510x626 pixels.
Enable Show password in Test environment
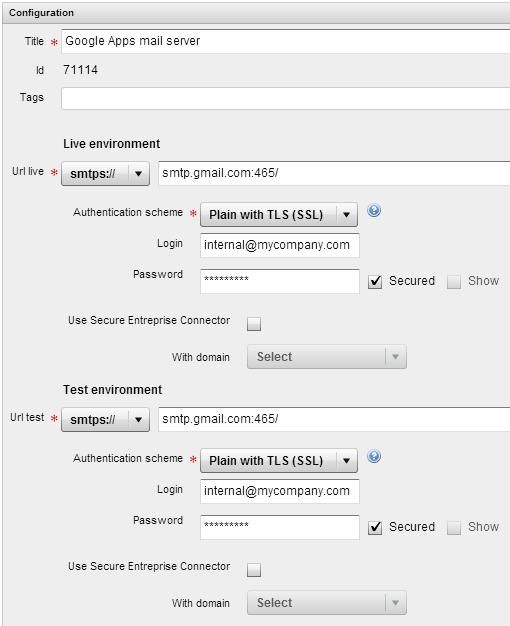(x=454, y=527)
